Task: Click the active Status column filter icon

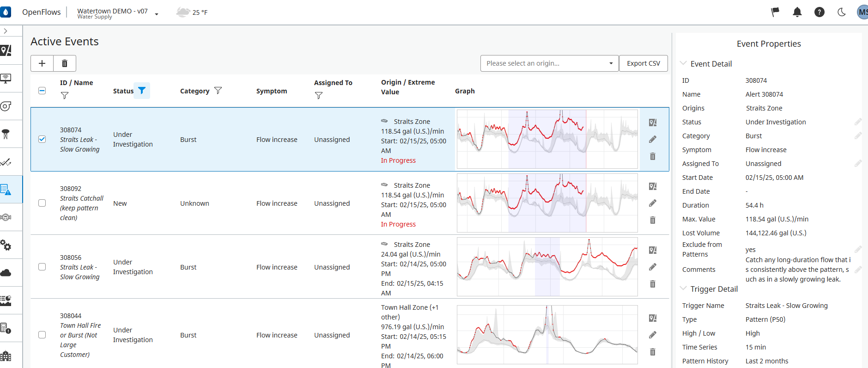Action: pos(142,91)
